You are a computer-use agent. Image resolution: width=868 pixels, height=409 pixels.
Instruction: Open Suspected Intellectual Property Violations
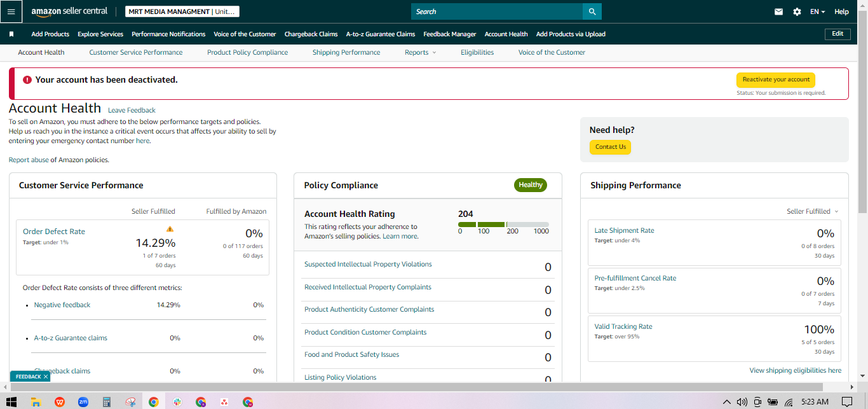(368, 264)
